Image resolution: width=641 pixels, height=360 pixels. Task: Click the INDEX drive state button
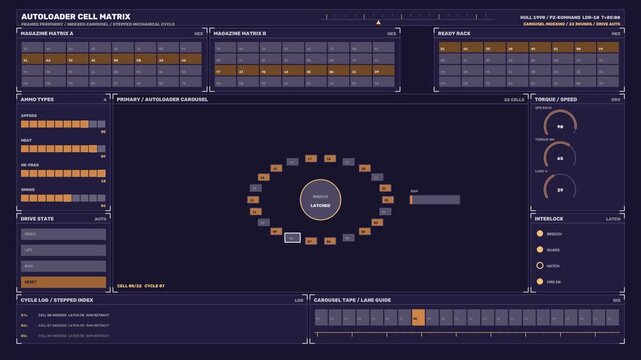[x=63, y=234]
